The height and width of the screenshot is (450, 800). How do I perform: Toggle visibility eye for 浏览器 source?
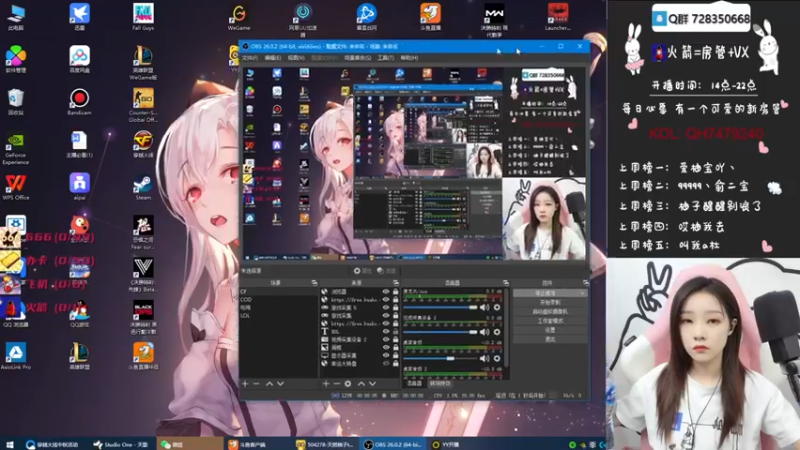click(x=386, y=292)
